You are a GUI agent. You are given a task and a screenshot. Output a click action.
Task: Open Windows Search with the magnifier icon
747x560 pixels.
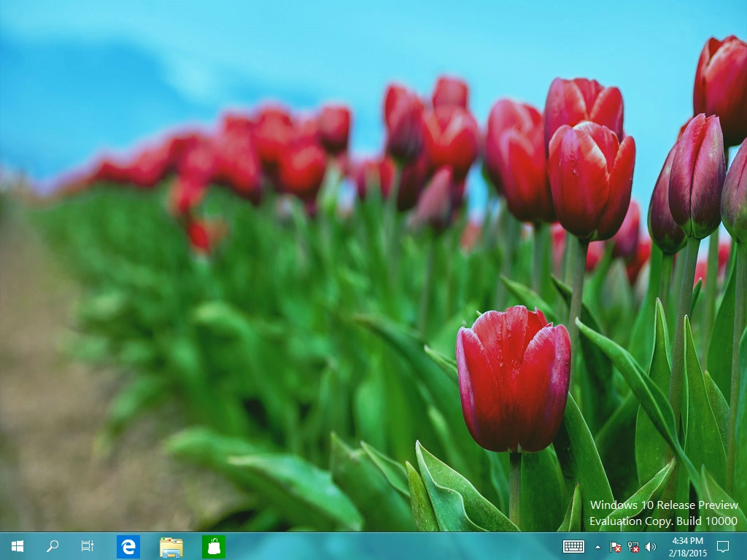[x=52, y=546]
